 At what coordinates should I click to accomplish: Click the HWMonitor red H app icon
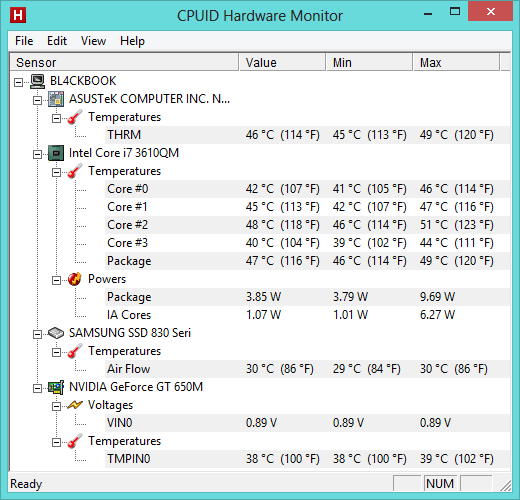point(18,15)
